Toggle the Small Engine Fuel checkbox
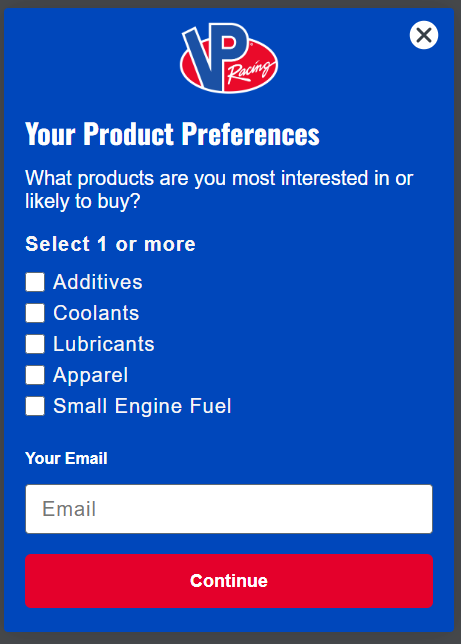 point(35,406)
